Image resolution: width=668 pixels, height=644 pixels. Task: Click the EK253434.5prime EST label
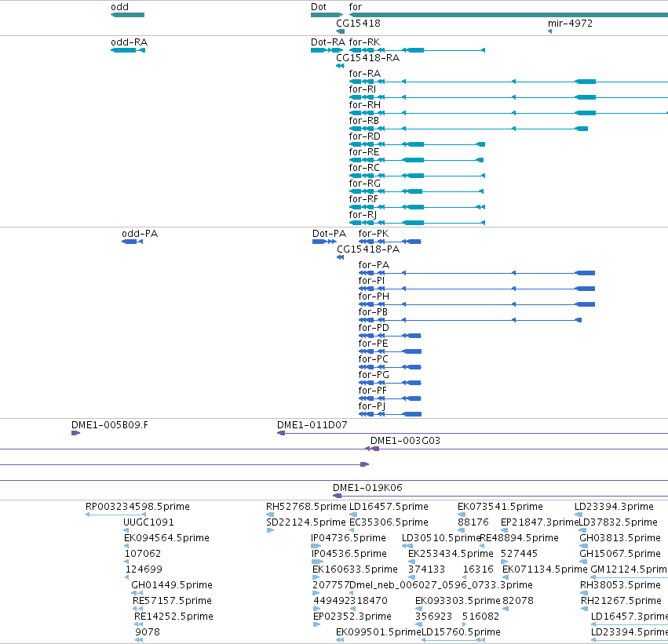coord(451,554)
